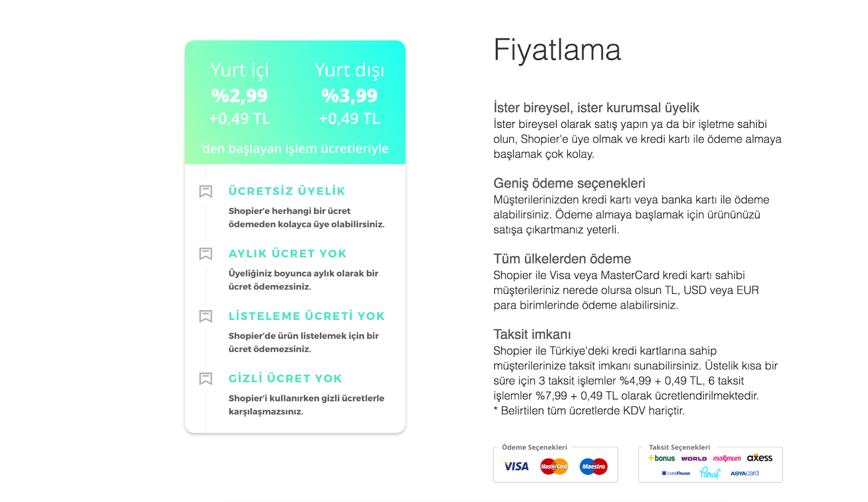Click the bonus card logo
This screenshot has width=868, height=502.
point(661,458)
